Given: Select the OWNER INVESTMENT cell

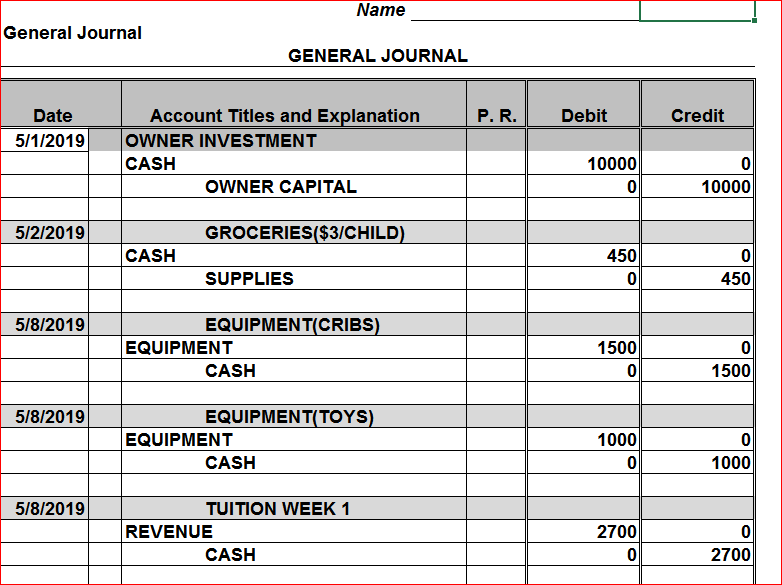Looking at the screenshot, I should pyautogui.click(x=294, y=141).
